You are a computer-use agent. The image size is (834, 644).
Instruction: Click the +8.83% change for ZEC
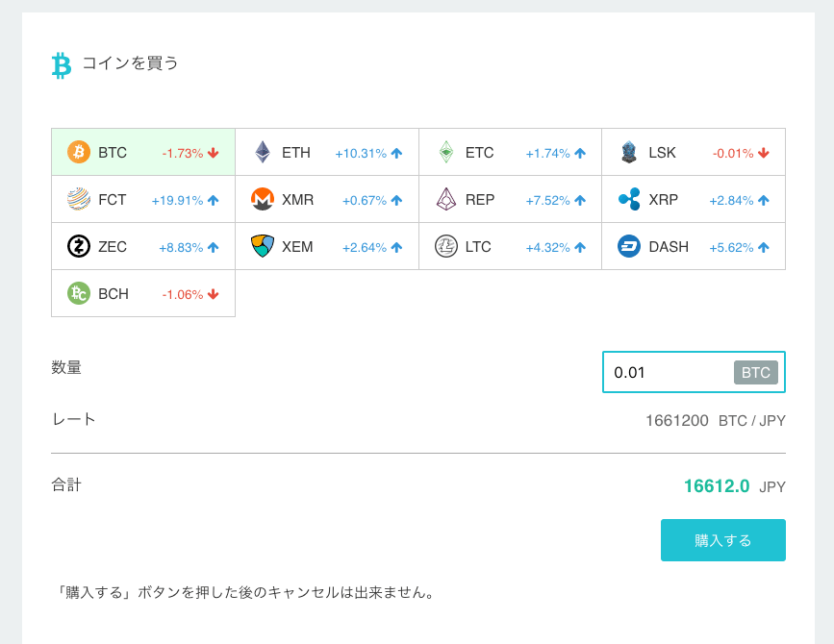(x=181, y=248)
